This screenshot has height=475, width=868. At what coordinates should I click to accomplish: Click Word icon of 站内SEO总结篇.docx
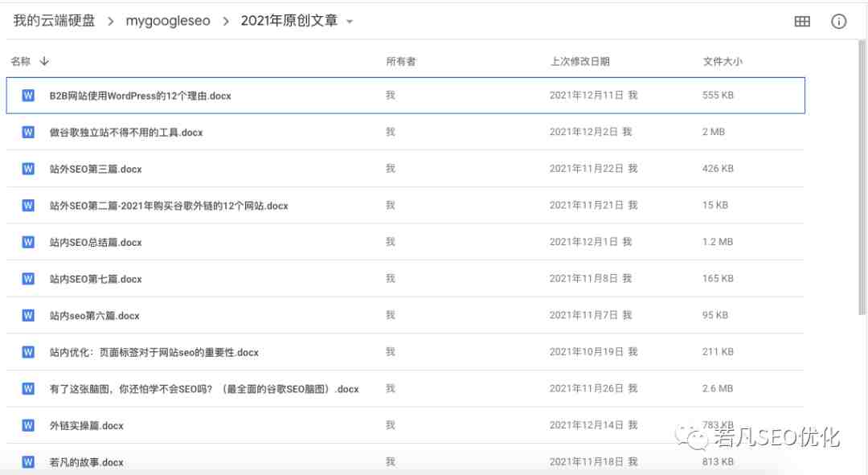click(28, 242)
